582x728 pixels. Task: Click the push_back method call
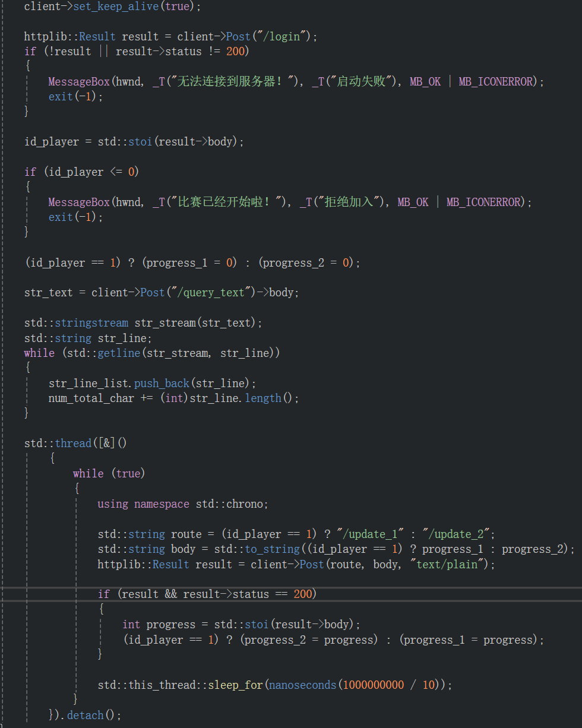[x=162, y=383]
